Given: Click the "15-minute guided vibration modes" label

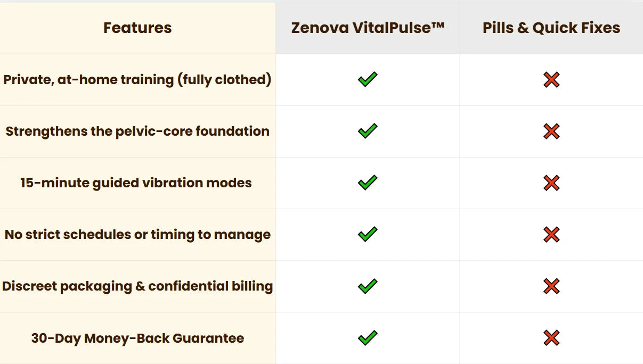Looking at the screenshot, I should click(x=136, y=183).
